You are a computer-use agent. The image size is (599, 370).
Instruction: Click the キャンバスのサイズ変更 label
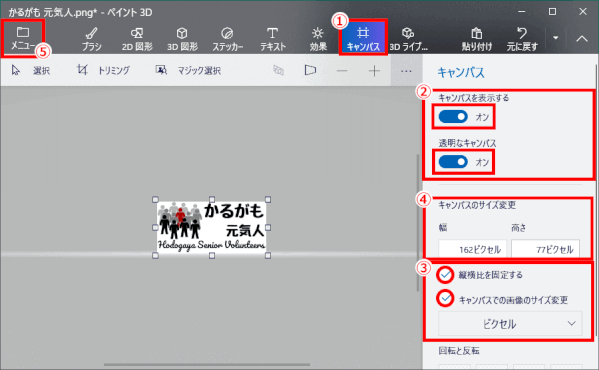(477, 205)
